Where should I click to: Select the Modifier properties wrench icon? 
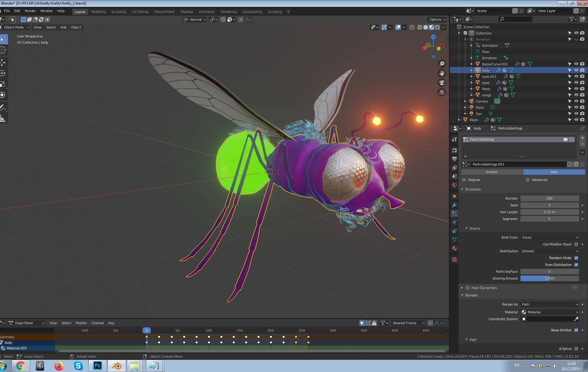[x=454, y=205]
